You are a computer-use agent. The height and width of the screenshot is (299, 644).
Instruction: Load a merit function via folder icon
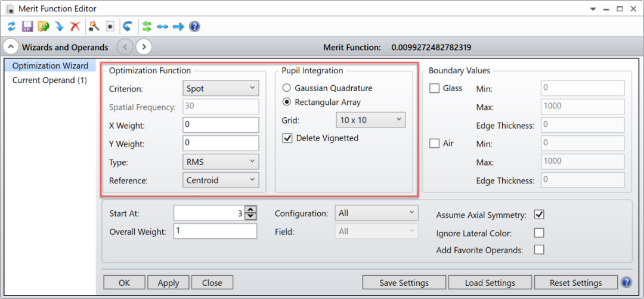tap(43, 27)
